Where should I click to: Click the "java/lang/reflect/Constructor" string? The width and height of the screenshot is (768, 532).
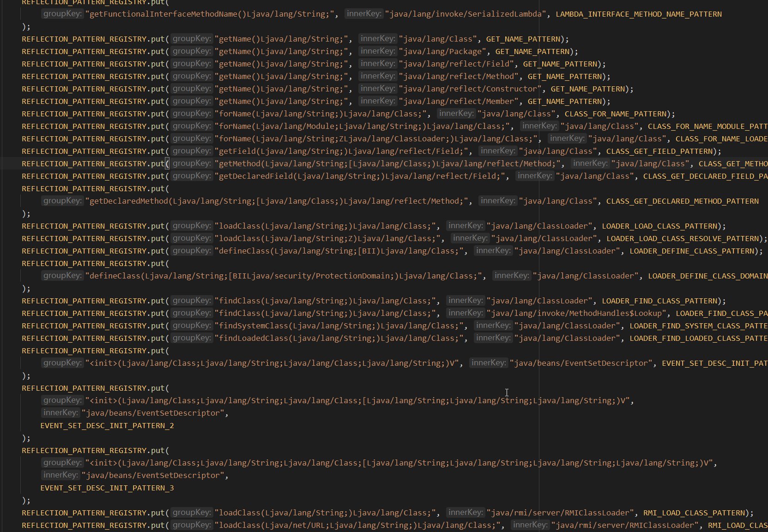(x=470, y=89)
